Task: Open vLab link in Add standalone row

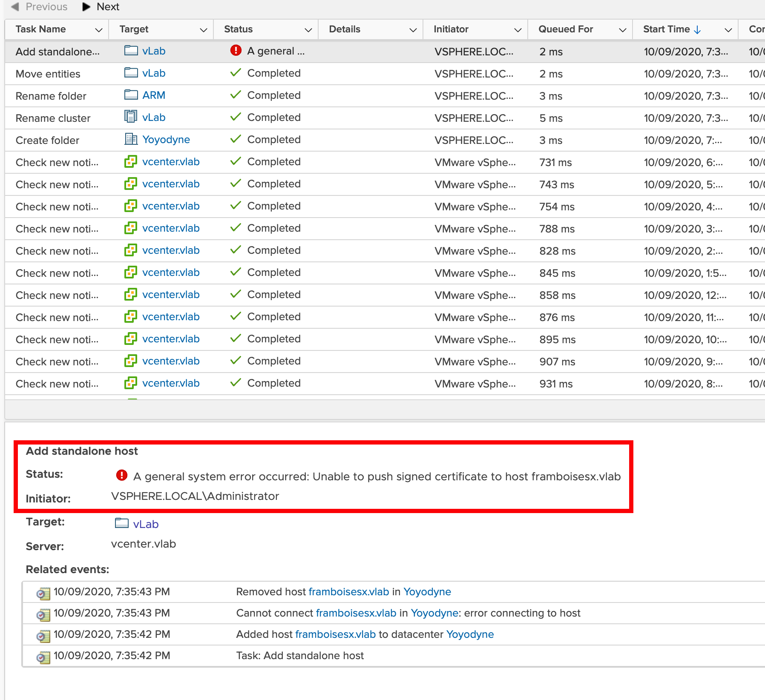Action: [x=154, y=51]
